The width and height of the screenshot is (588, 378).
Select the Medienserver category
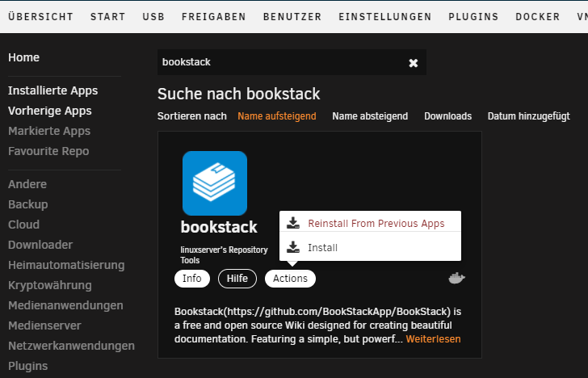point(44,325)
